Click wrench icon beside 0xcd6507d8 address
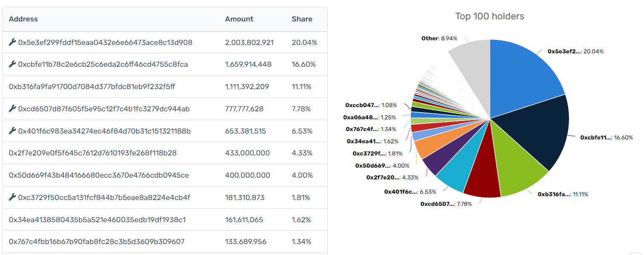 pyautogui.click(x=12, y=109)
